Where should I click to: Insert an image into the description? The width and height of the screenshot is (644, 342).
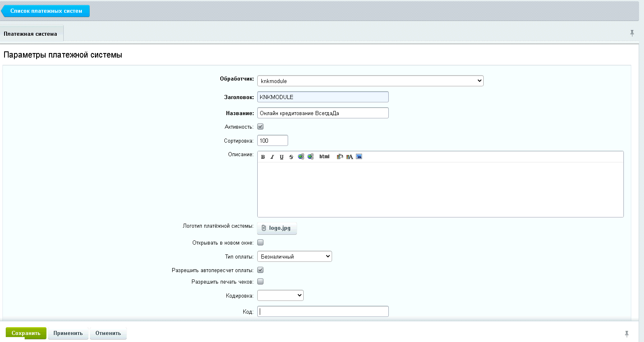359,157
